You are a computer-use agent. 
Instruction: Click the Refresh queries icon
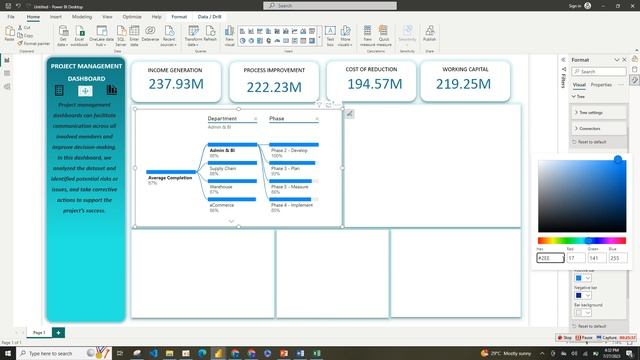click(x=210, y=33)
